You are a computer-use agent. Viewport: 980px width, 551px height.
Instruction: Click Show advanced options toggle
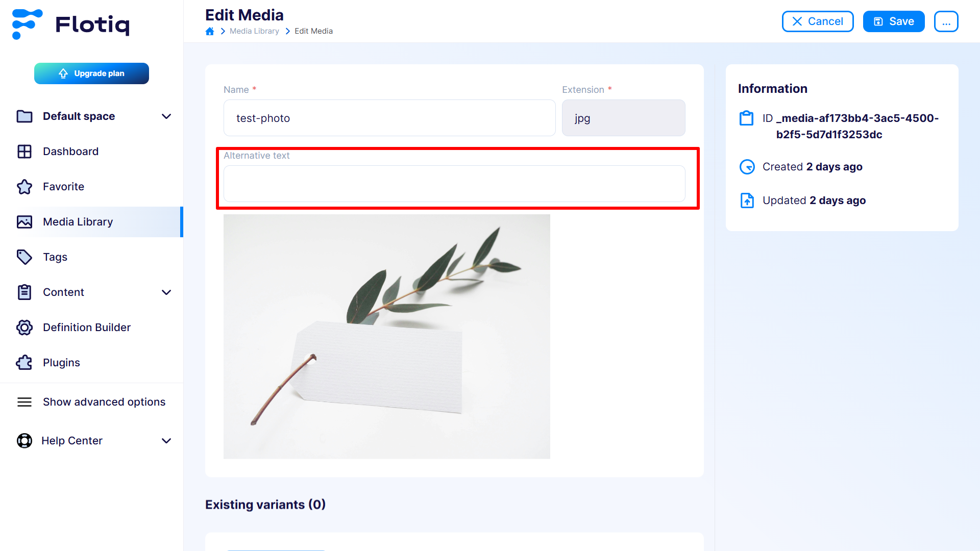point(104,402)
